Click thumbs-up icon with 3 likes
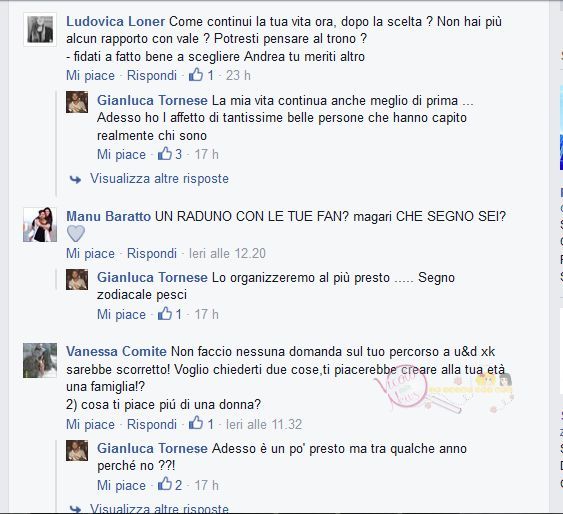 point(165,154)
